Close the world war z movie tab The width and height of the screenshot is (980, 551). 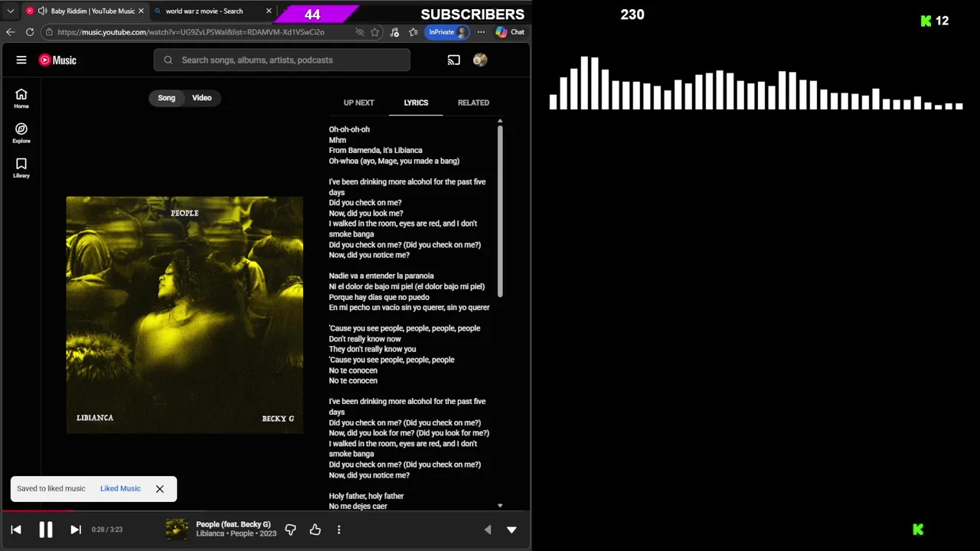269,11
